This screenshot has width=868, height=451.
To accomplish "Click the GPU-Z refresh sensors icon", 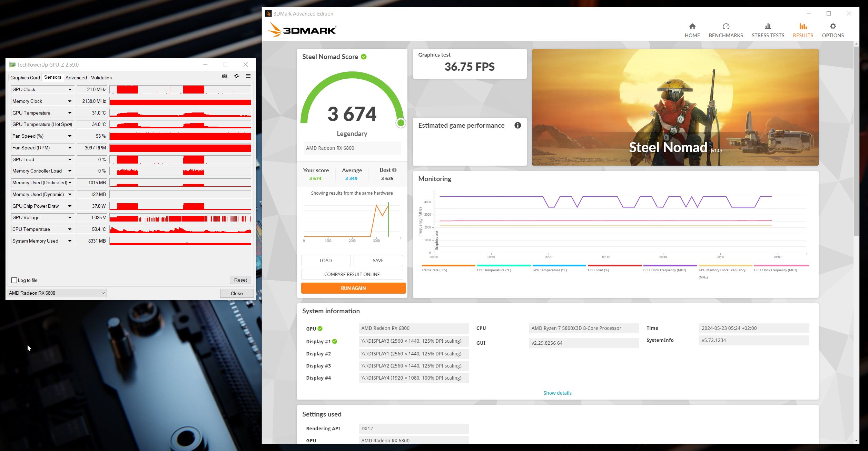I will (x=236, y=76).
